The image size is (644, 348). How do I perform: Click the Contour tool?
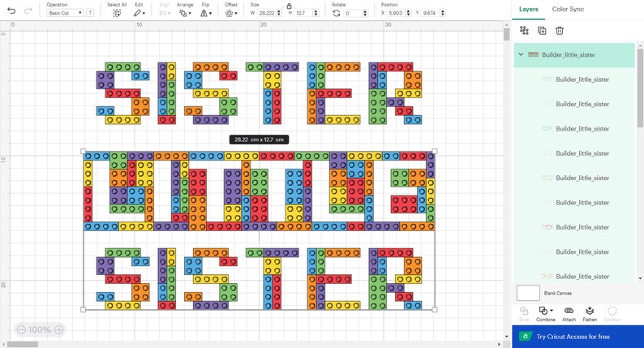click(x=612, y=314)
